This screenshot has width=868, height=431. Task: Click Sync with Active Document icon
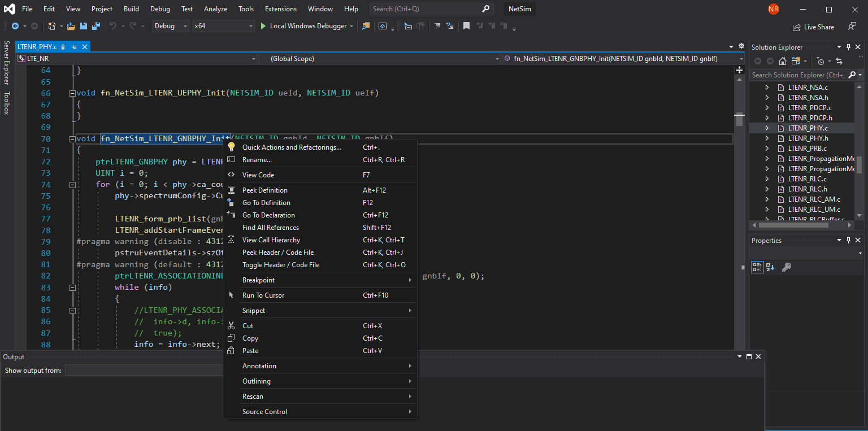(839, 61)
